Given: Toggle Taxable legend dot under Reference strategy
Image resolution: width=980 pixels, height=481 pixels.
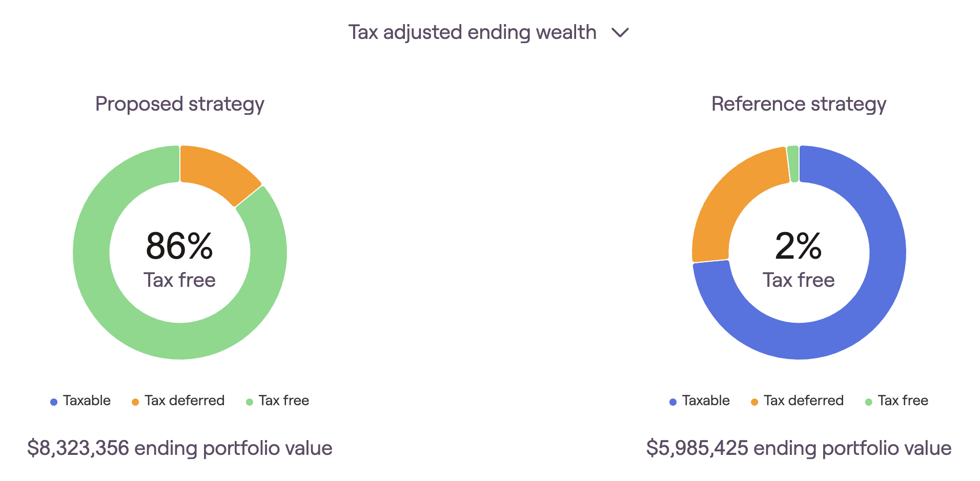Looking at the screenshot, I should point(673,402).
